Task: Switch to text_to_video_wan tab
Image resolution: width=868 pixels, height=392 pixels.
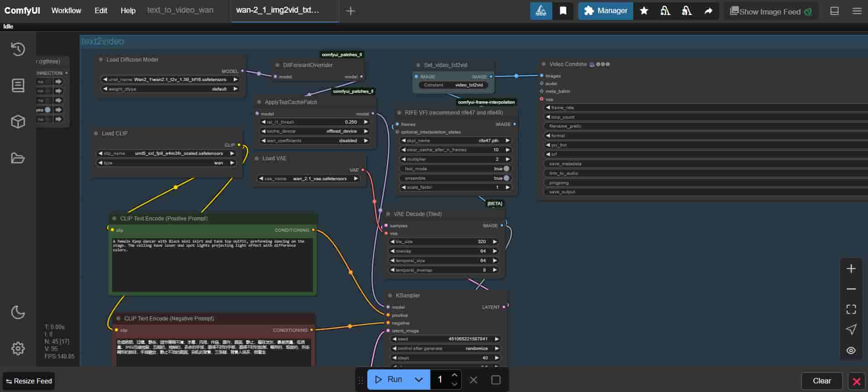Action: click(x=180, y=10)
